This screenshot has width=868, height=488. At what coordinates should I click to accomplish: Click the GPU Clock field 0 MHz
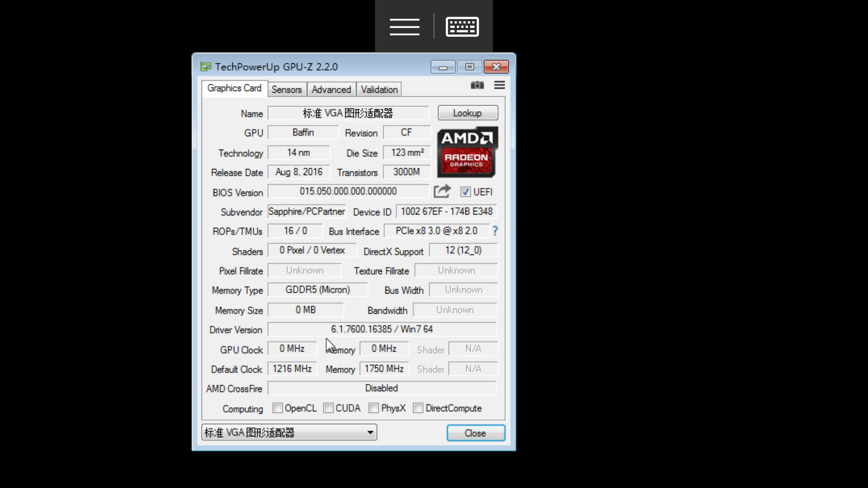coord(292,349)
